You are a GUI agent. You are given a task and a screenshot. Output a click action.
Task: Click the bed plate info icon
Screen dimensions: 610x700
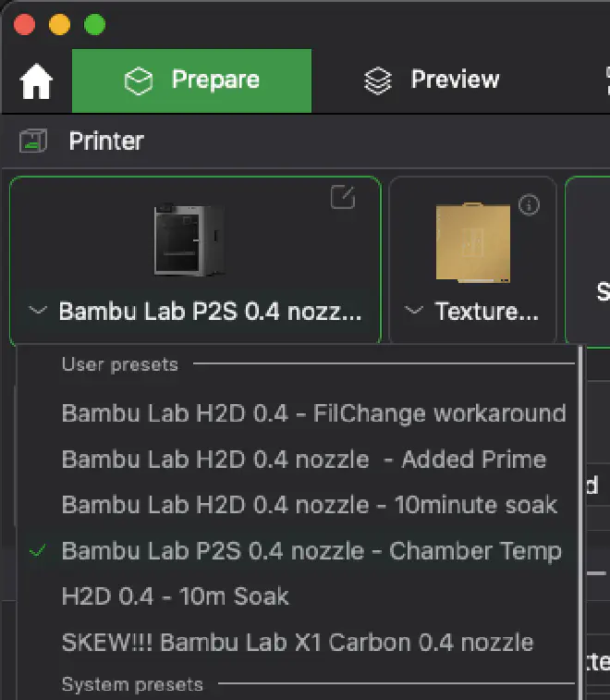[530, 204]
